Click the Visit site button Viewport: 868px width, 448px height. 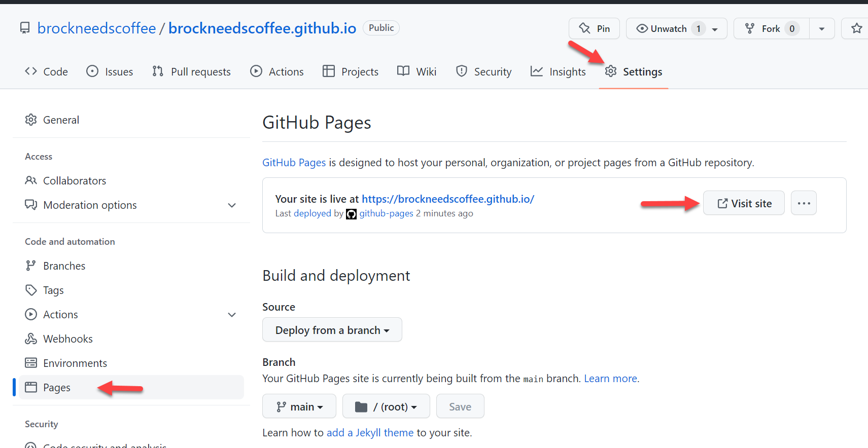point(744,203)
